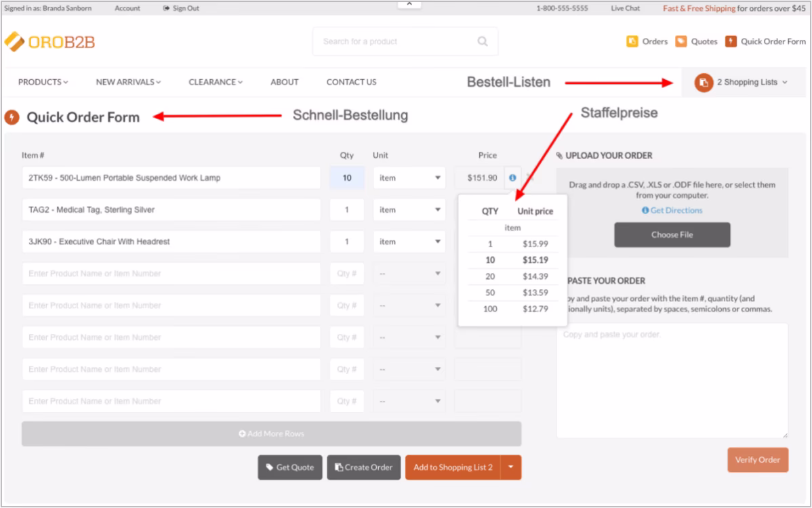Open the unit dropdown for the Executive Chair row
Image resolution: width=812 pixels, height=508 pixels.
coord(409,241)
